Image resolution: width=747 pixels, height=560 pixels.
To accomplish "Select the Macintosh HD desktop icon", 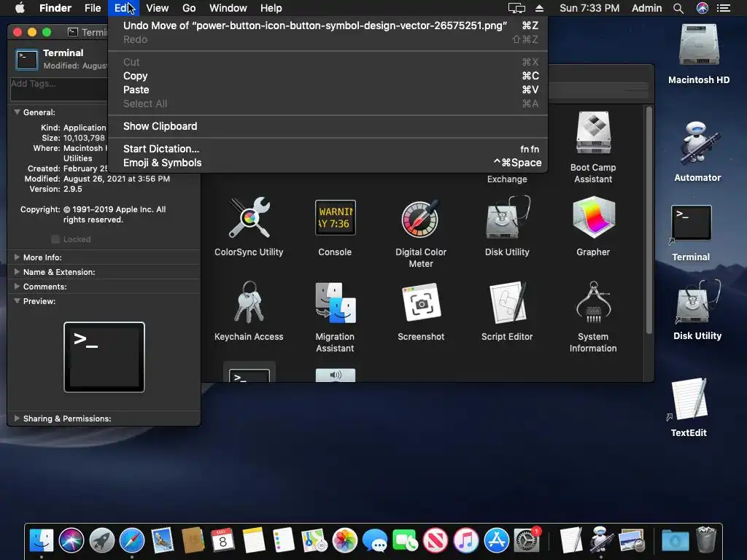I will [x=698, y=45].
